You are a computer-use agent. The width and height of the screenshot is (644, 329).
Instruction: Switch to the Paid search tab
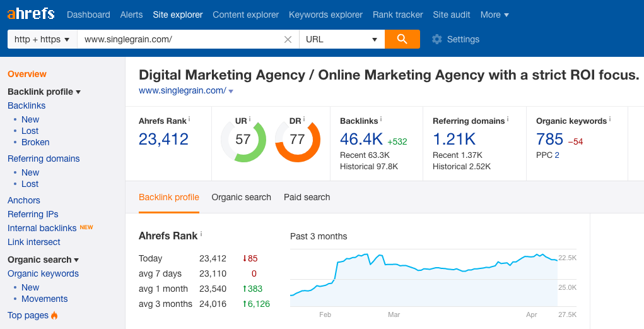[x=307, y=198]
